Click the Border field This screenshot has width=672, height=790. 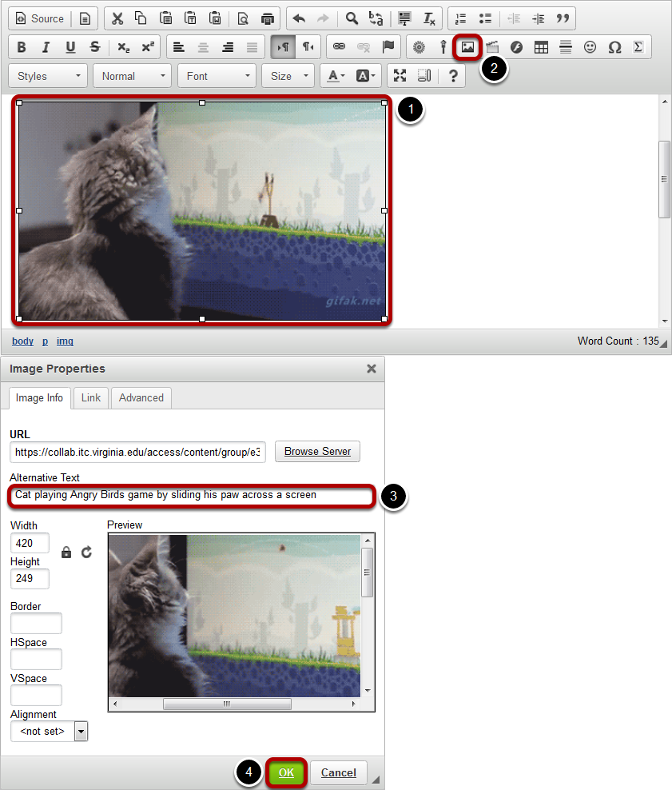tap(36, 623)
